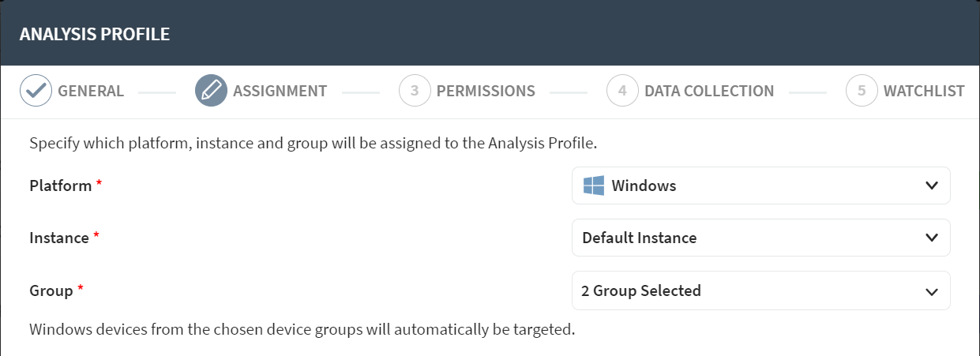Click the Assignment step pencil icon

(211, 91)
